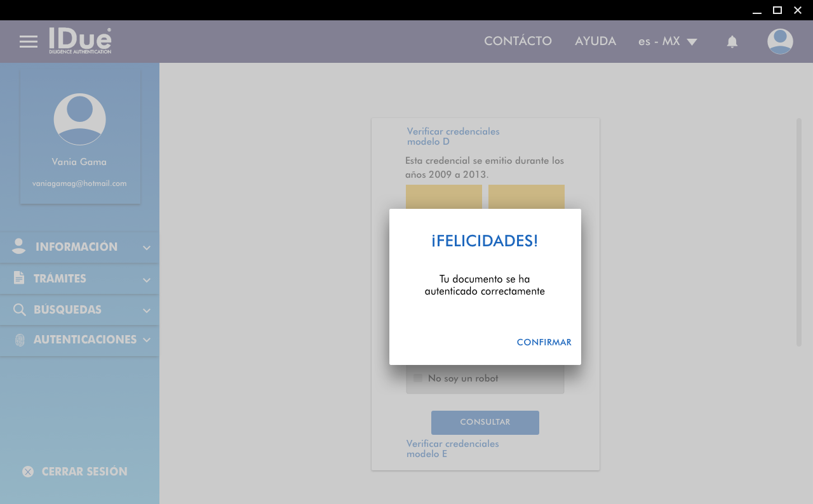
Task: Open Verificar credenciales modelo E link
Action: pyautogui.click(x=452, y=449)
